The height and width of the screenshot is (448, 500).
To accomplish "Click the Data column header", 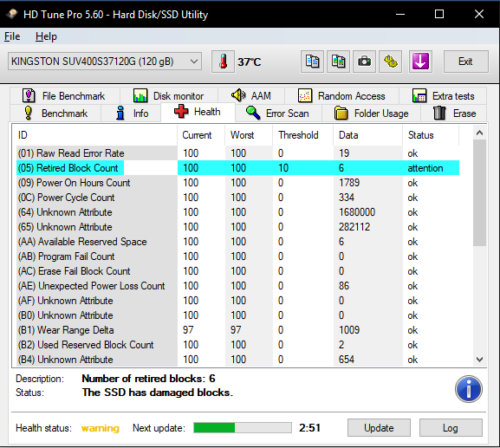I will (x=368, y=135).
